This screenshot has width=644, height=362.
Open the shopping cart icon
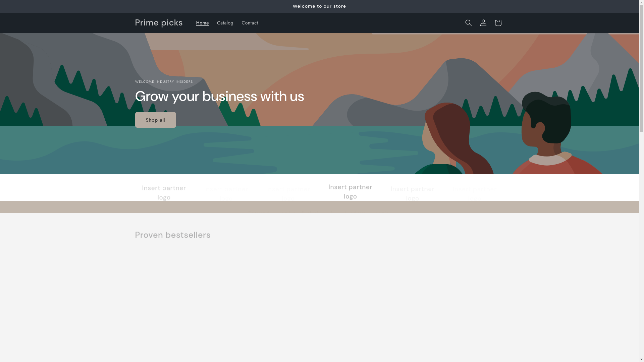pos(498,23)
